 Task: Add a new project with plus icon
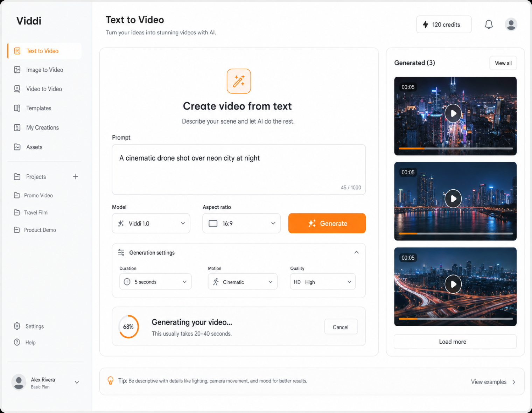click(x=76, y=176)
